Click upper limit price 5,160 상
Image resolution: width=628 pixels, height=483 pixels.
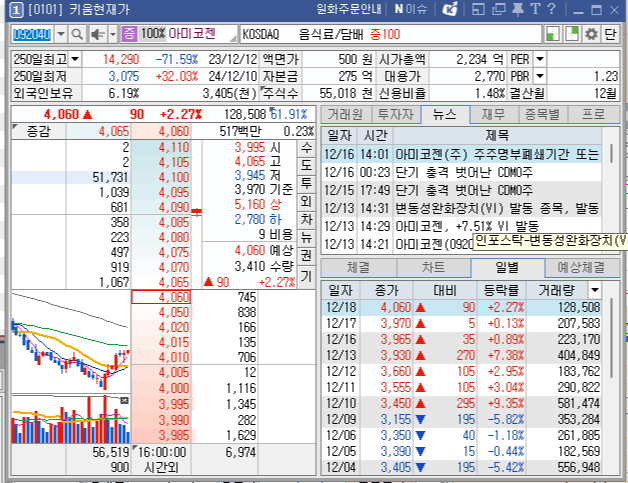click(x=258, y=204)
